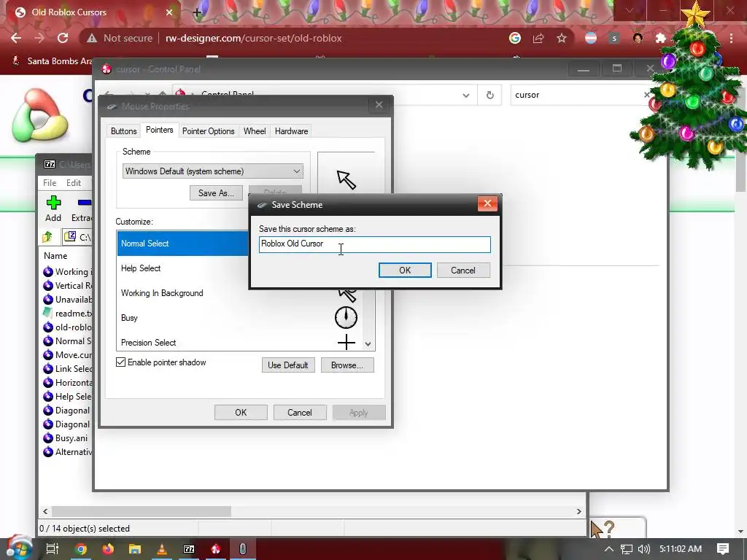The width and height of the screenshot is (747, 560).
Task: Switch to the Pointers tab
Action: click(x=159, y=130)
